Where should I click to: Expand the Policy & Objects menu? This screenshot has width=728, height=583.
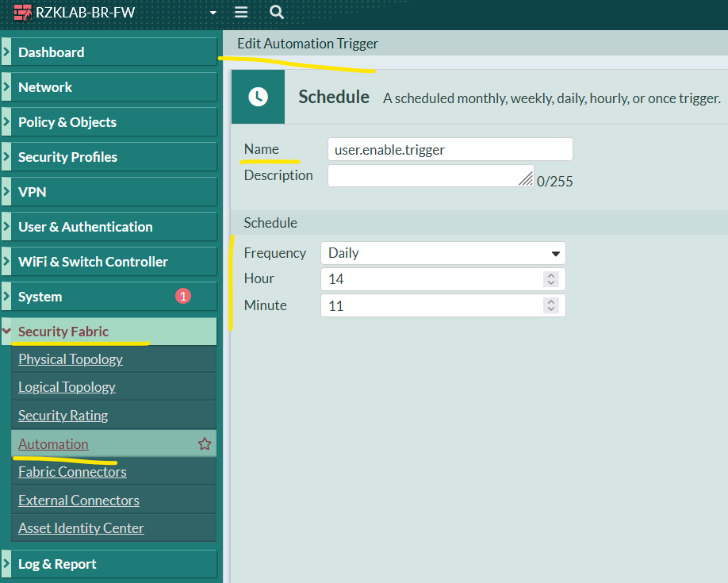[67, 122]
